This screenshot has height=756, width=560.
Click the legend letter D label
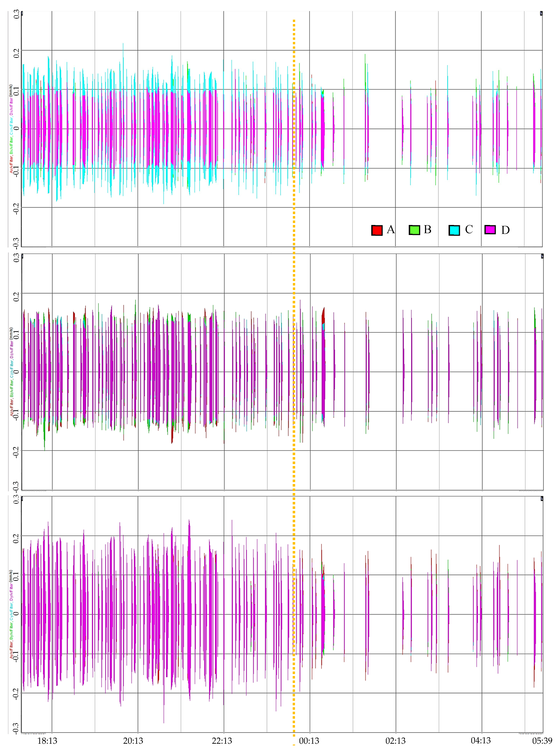505,230
